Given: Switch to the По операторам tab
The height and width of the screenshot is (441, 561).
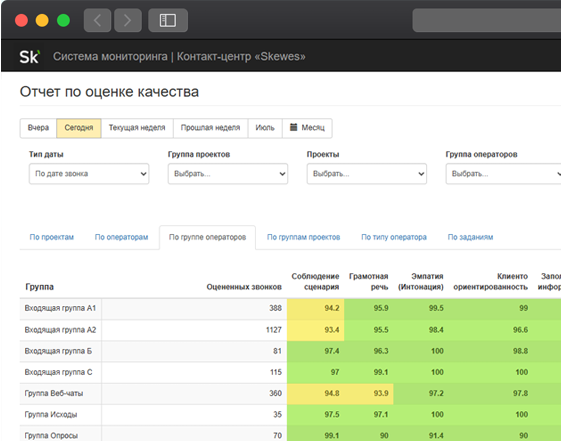Looking at the screenshot, I should coord(121,237).
